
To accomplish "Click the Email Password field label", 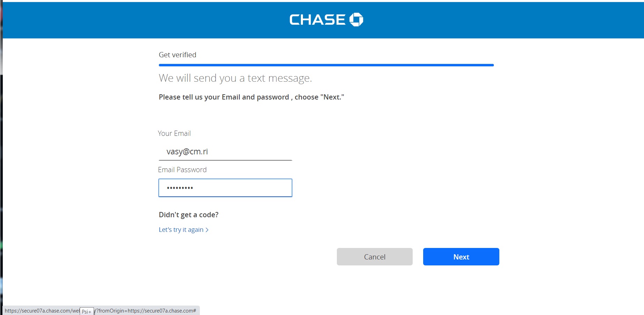I will pyautogui.click(x=182, y=170).
